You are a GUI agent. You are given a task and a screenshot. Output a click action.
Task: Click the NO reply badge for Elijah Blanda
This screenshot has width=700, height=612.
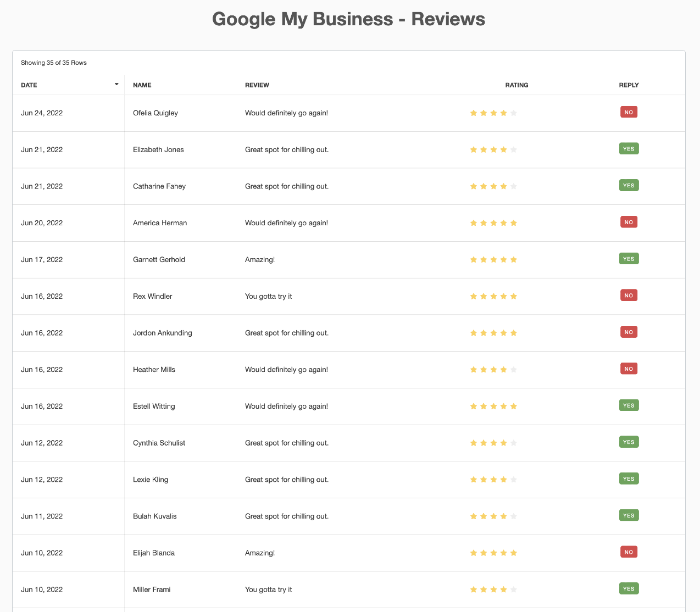click(629, 552)
